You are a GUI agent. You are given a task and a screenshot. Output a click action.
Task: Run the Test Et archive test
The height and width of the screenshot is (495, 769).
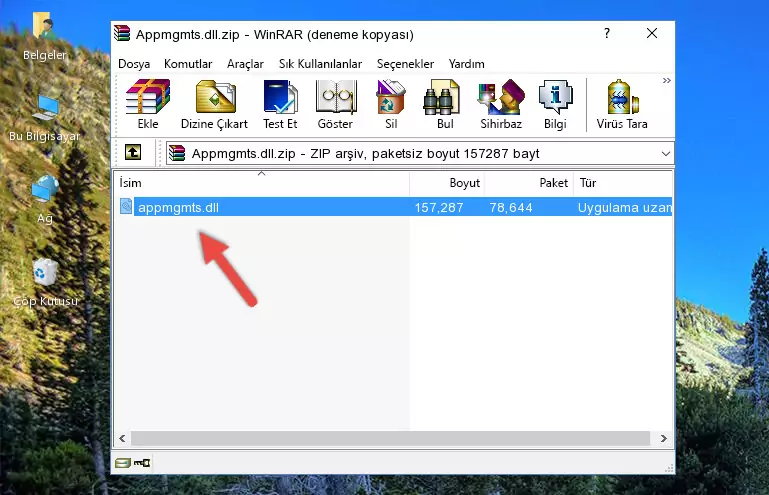[280, 104]
